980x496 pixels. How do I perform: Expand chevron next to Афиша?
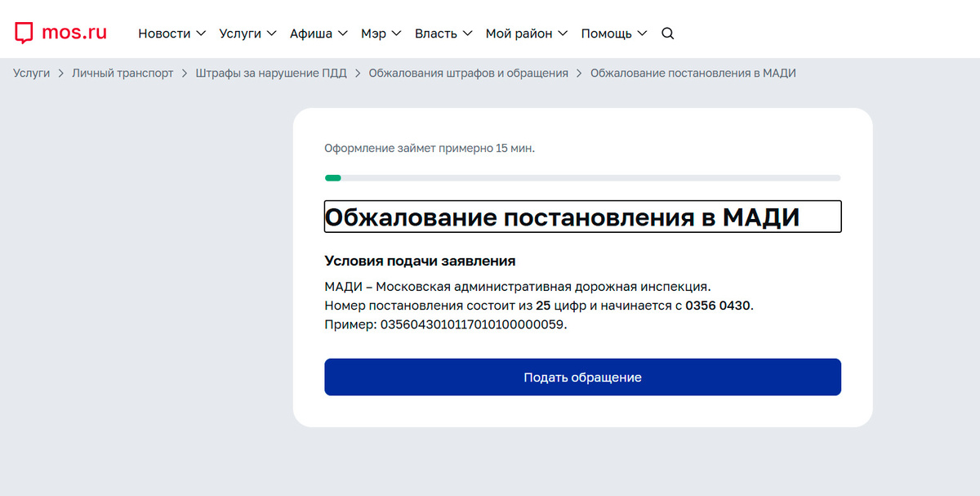[x=342, y=34]
